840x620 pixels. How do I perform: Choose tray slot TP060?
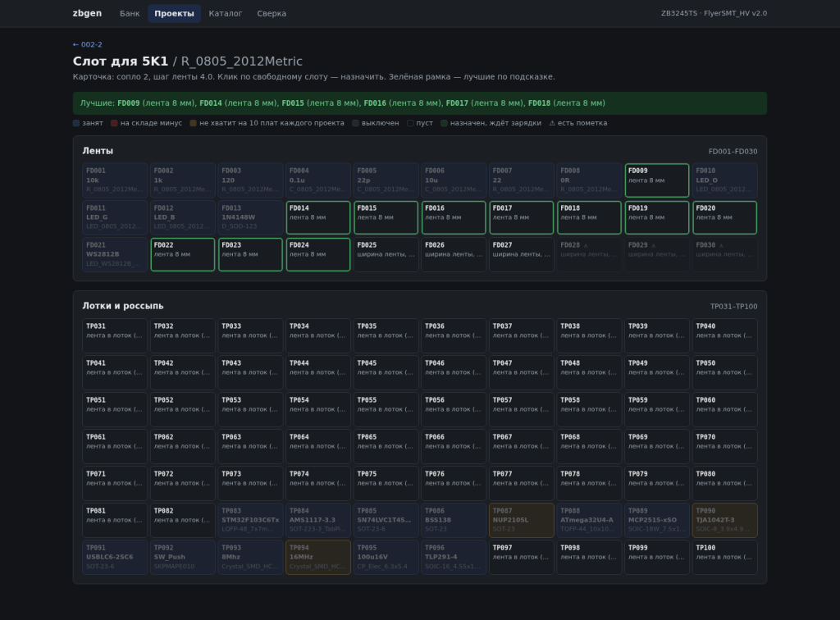pyautogui.click(x=725, y=409)
